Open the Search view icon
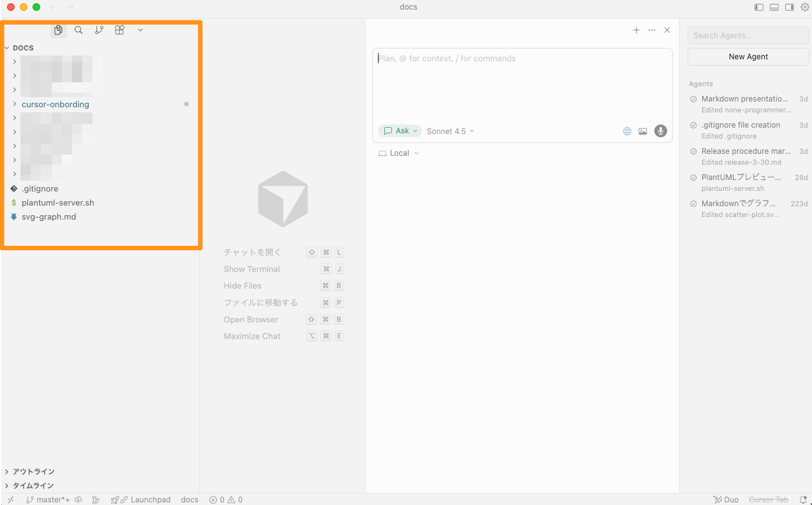 pos(79,30)
